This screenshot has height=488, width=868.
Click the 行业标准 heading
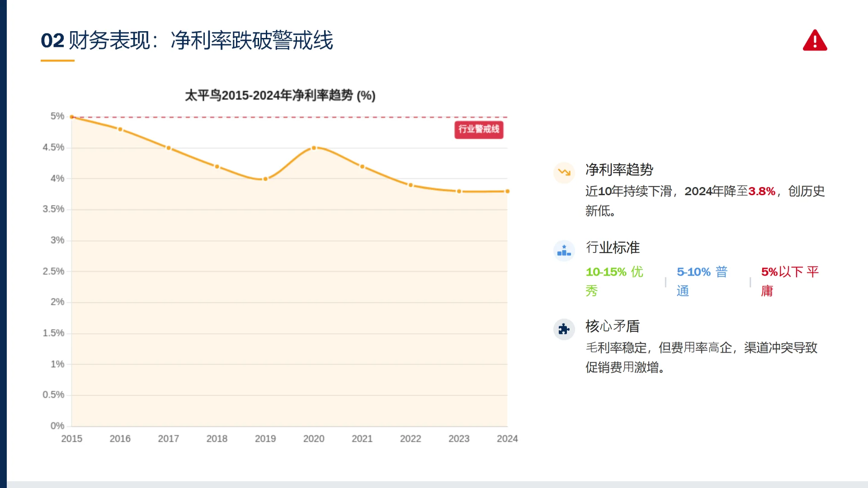pos(613,248)
